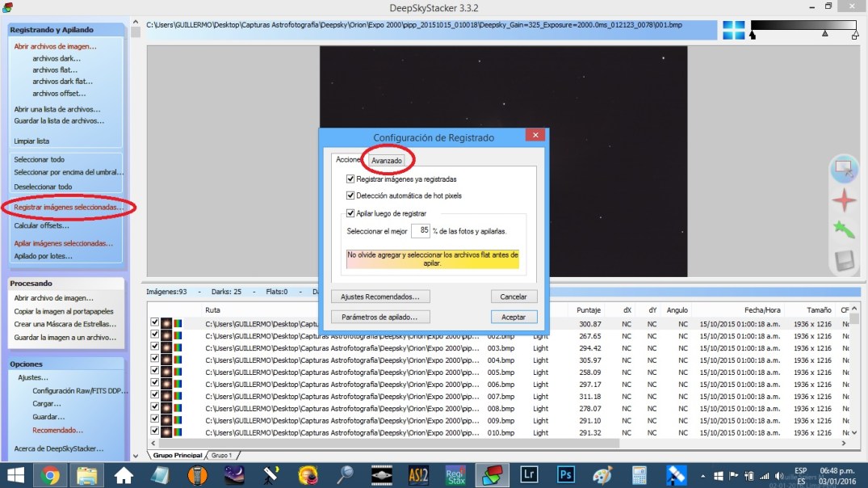Expand the 'Ajustes...' options entry
The image size is (868, 488).
(33, 377)
